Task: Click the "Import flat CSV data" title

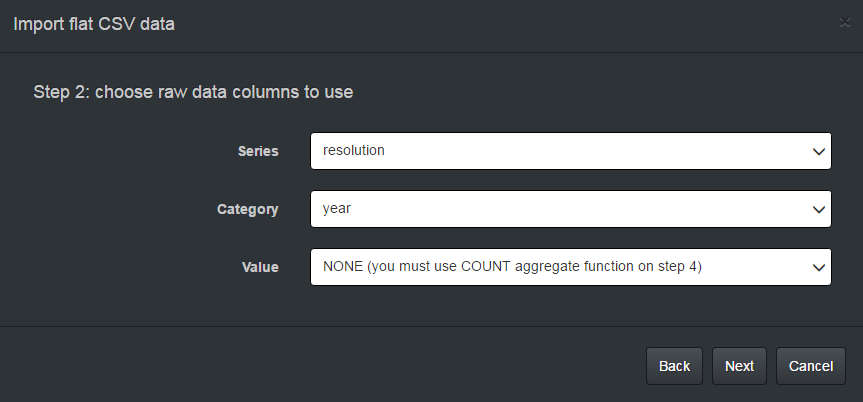Action: point(93,24)
